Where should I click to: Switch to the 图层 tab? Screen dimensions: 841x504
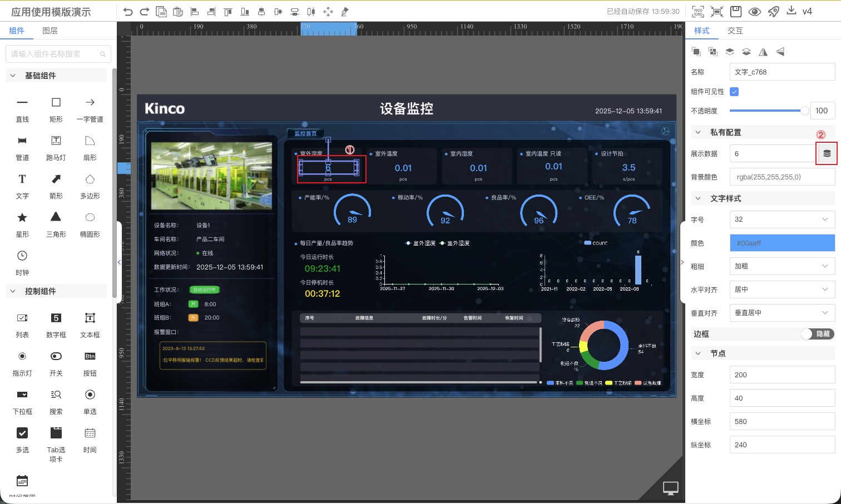(50, 31)
